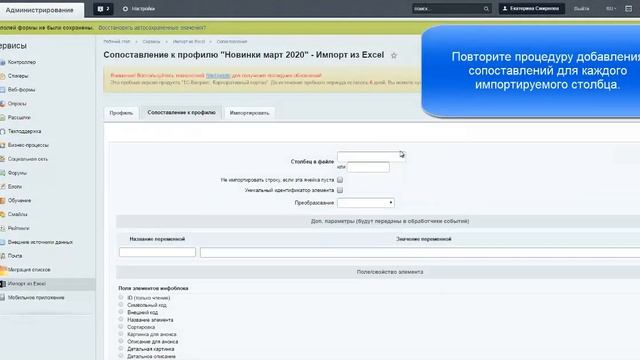The width and height of the screenshot is (640, 360).
Task: Open the notifications icon showing 2
Action: click(103, 9)
